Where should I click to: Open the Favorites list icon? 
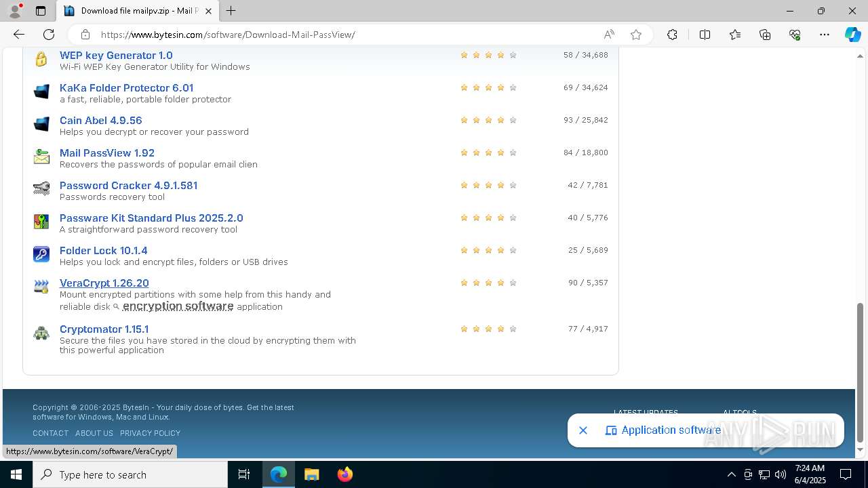(x=735, y=35)
